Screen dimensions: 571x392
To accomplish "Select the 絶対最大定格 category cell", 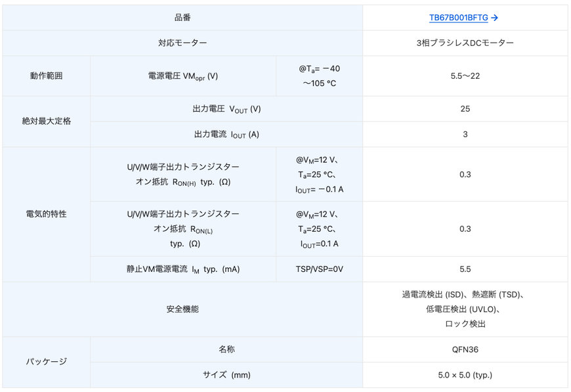I will click(46, 121).
